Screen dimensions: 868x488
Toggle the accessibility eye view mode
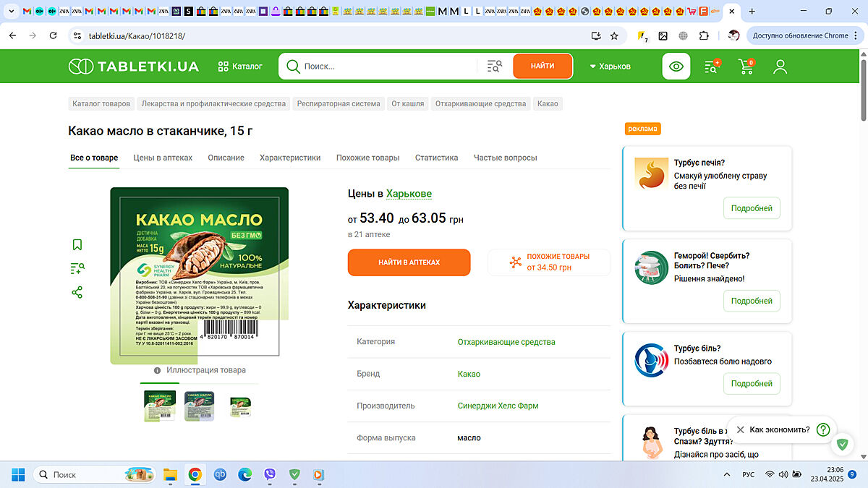coord(676,67)
